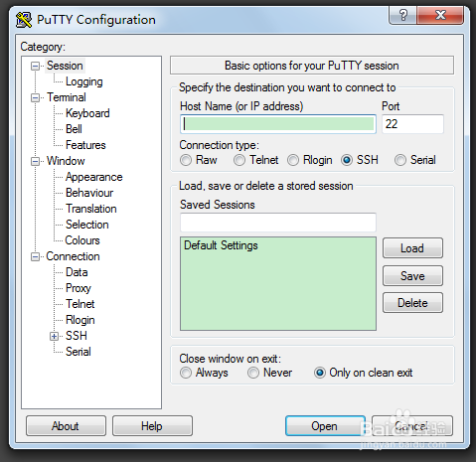476x462 pixels.
Task: Click the Delete button
Action: click(412, 303)
